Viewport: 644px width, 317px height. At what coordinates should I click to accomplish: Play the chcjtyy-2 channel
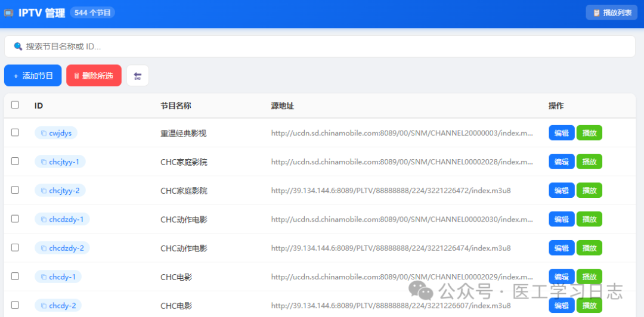(x=589, y=190)
